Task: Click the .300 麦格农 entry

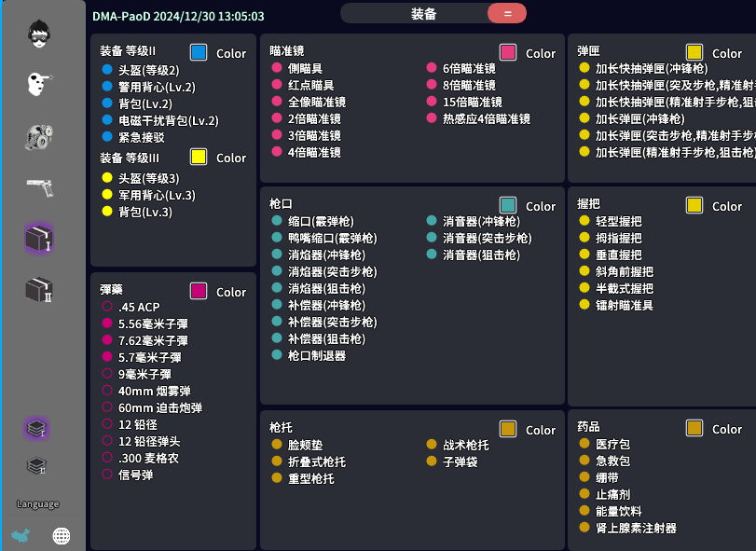Action: point(148,458)
